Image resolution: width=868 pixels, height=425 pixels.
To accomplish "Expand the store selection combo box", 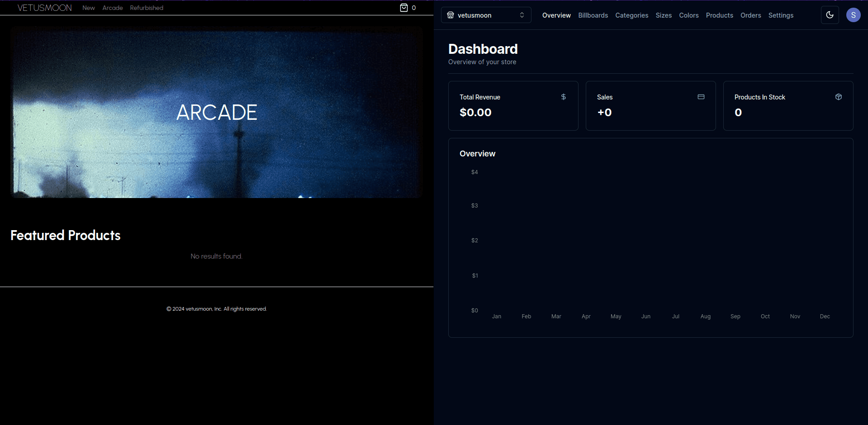I will [486, 15].
